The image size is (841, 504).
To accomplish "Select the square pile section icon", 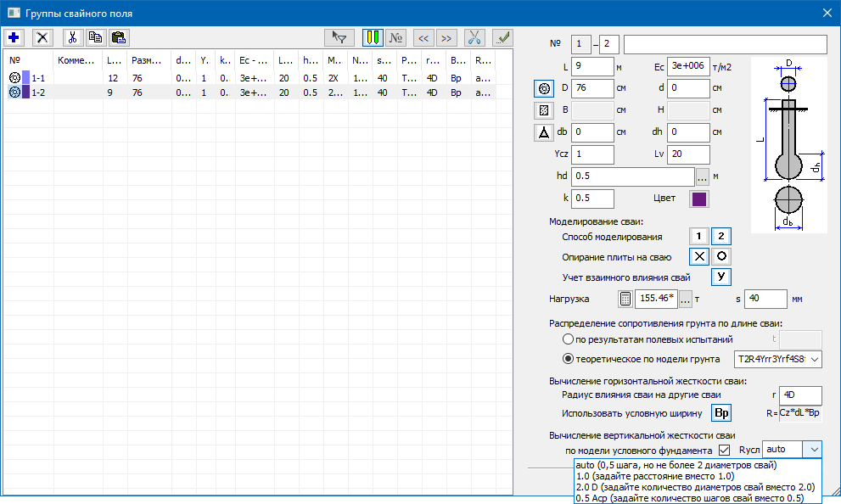I will click(x=543, y=110).
